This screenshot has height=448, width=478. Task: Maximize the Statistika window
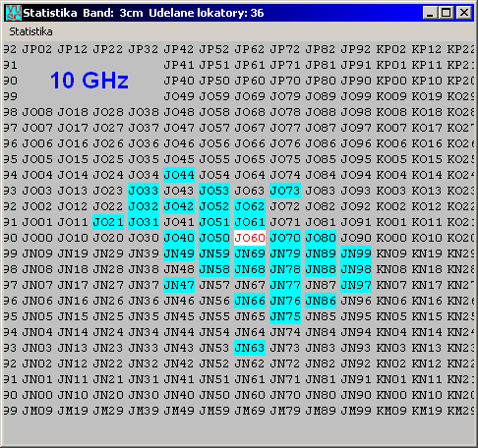click(447, 13)
